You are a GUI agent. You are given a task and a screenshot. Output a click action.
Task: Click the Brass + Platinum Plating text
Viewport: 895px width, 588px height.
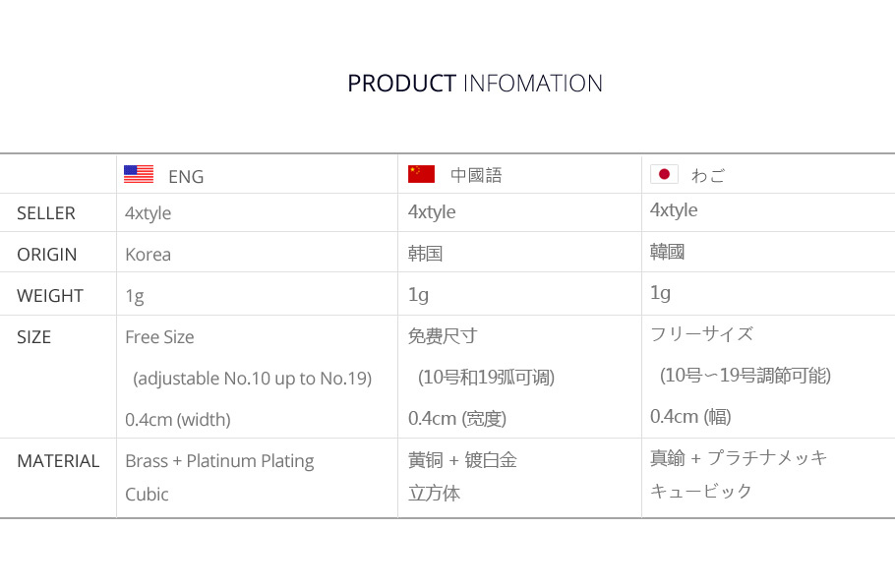pyautogui.click(x=219, y=461)
